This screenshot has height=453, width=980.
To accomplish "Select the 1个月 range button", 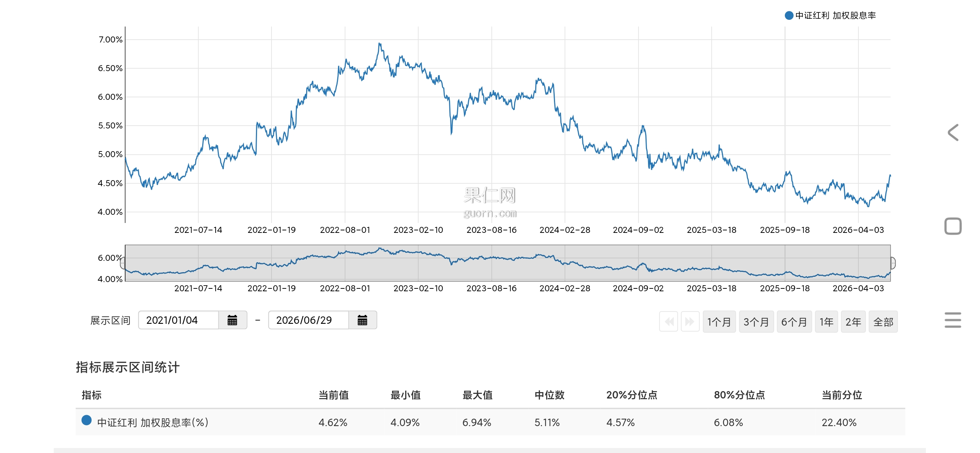I will coord(719,322).
